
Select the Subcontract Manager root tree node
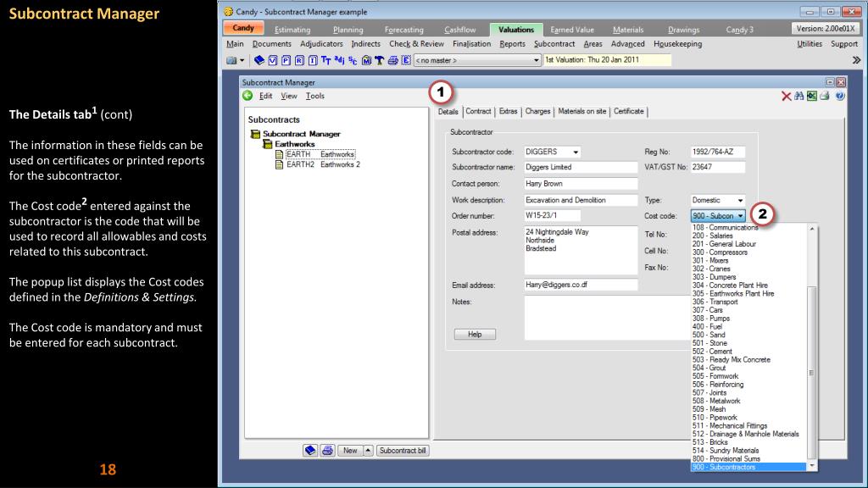point(301,134)
